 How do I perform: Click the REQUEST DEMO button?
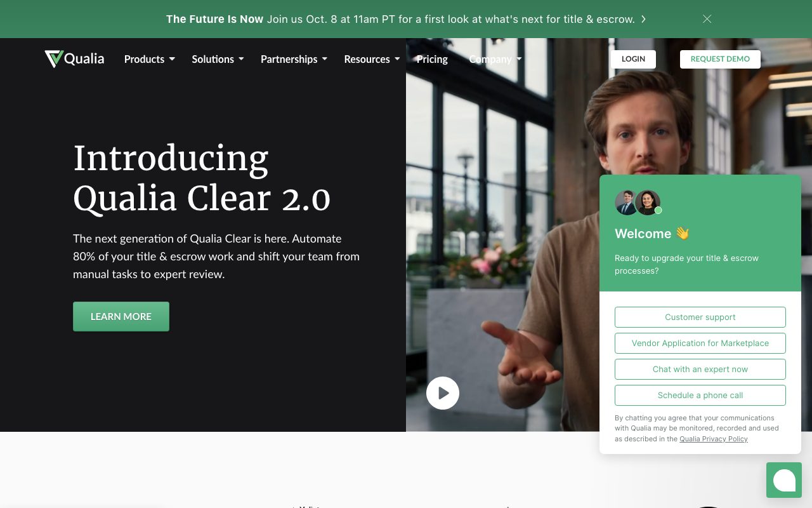click(720, 59)
